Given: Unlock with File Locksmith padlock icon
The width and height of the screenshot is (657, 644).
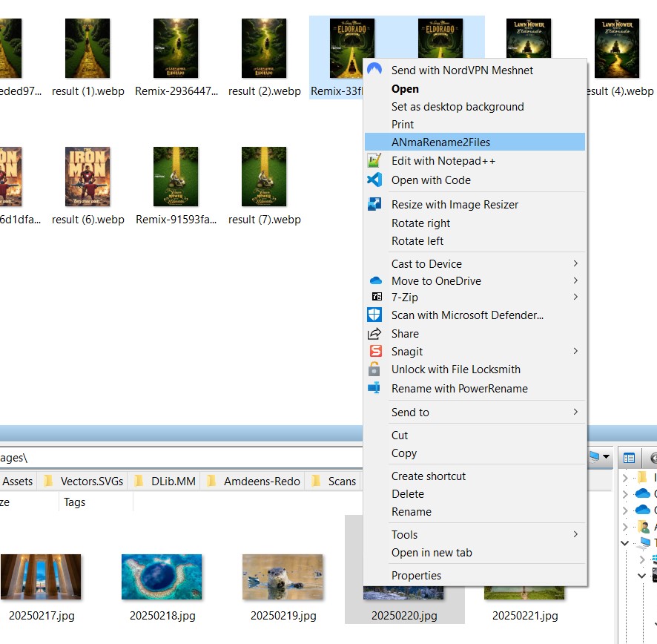Looking at the screenshot, I should (x=375, y=369).
